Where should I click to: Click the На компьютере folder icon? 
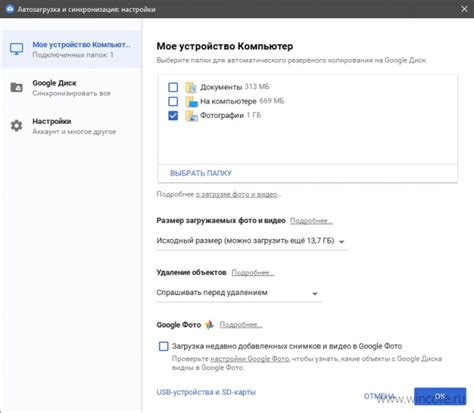(x=191, y=101)
